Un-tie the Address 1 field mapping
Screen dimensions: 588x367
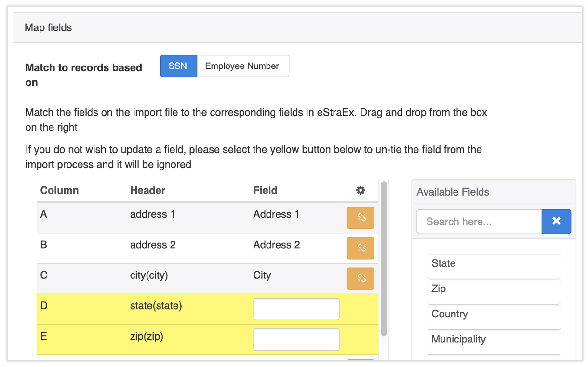[360, 218]
